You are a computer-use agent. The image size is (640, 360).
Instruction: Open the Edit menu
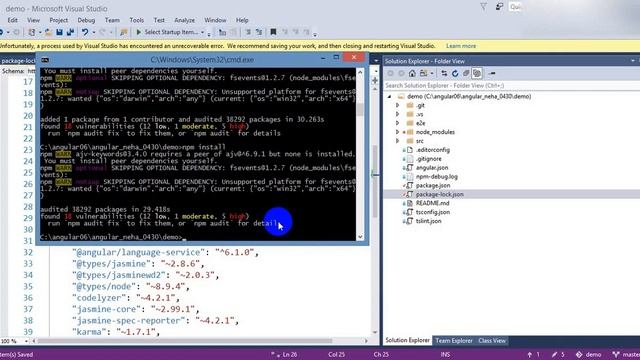coord(13,20)
